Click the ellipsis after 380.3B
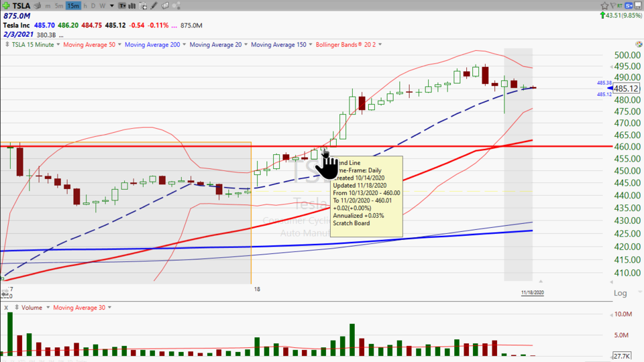Image resolution: width=644 pixels, height=362 pixels. click(x=61, y=36)
